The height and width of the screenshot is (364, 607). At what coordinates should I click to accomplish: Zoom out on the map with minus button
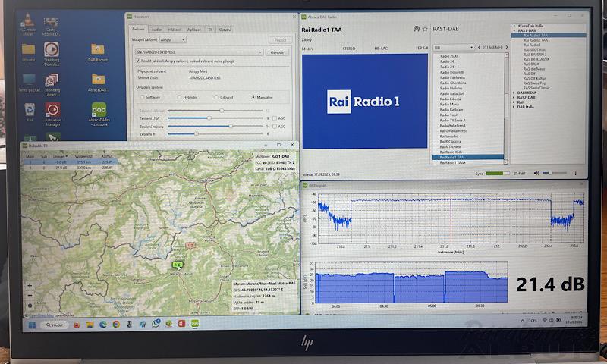[x=30, y=297]
